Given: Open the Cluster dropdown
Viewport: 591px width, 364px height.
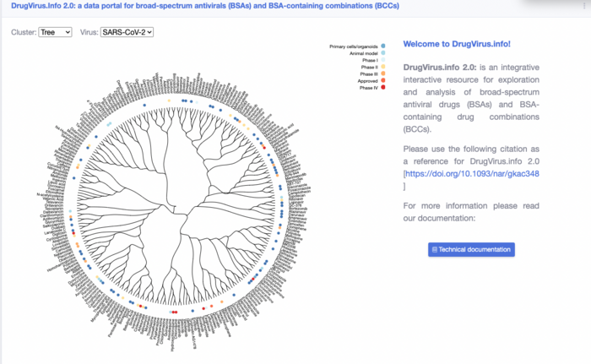Looking at the screenshot, I should click(56, 32).
